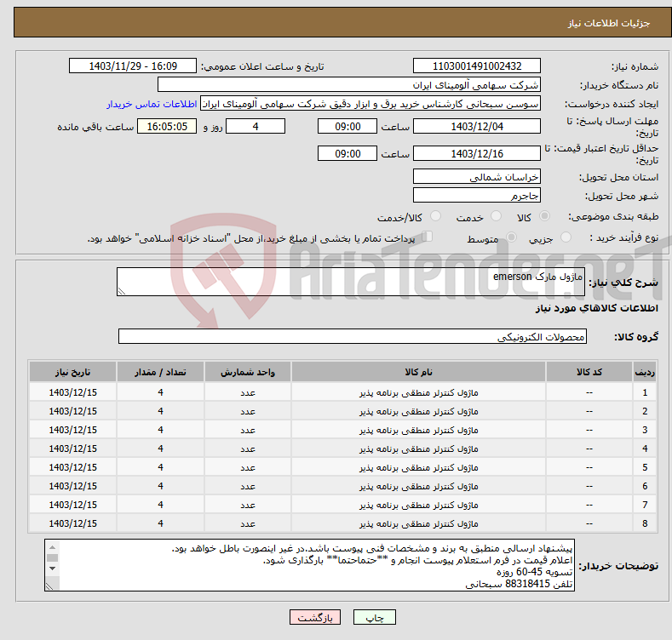Viewport: 672px width, 640px height.
Task: Select the متوسط purchase type radio
Action: click(x=511, y=237)
